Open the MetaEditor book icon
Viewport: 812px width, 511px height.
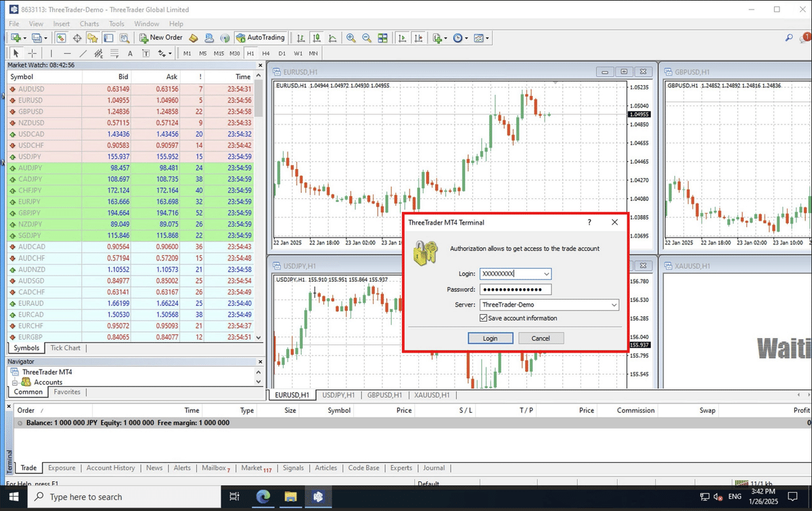tap(194, 38)
